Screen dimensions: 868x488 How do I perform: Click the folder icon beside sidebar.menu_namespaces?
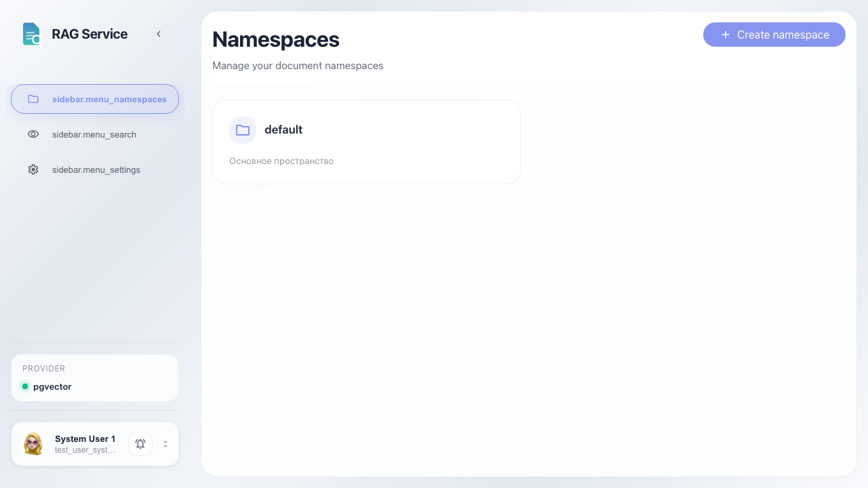coord(33,99)
